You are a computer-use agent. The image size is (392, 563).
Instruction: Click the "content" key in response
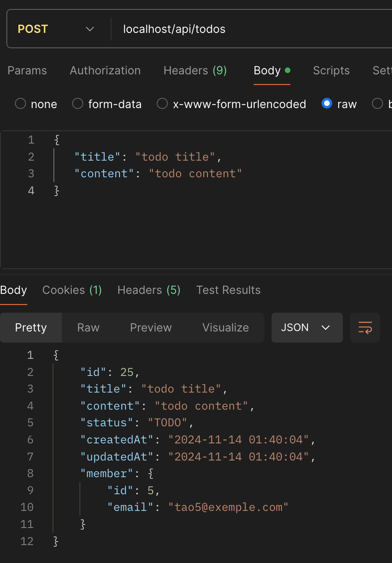(110, 406)
